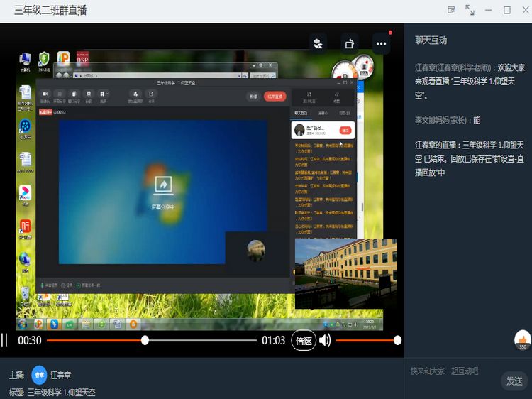Click the chat message input field
The height and width of the screenshot is (399, 532).
coord(453,371)
